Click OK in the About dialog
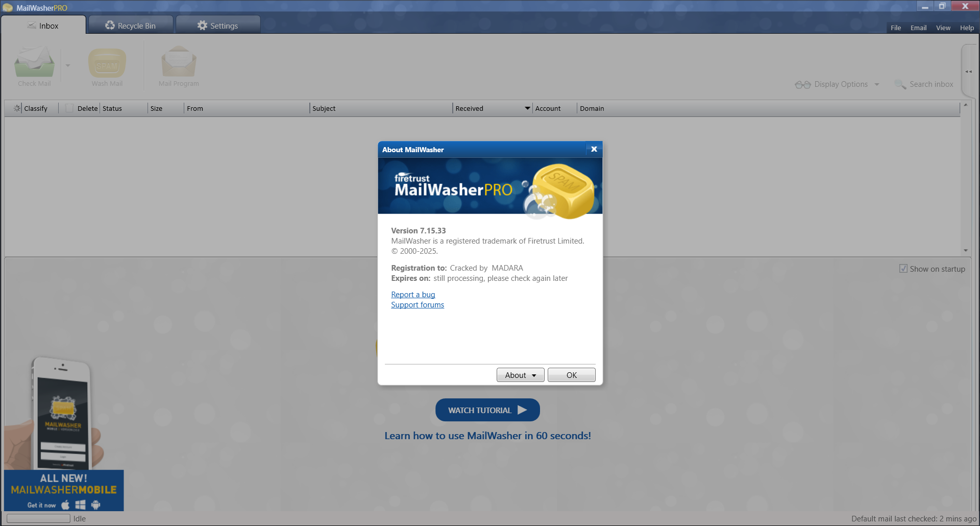The height and width of the screenshot is (526, 980). pos(571,375)
